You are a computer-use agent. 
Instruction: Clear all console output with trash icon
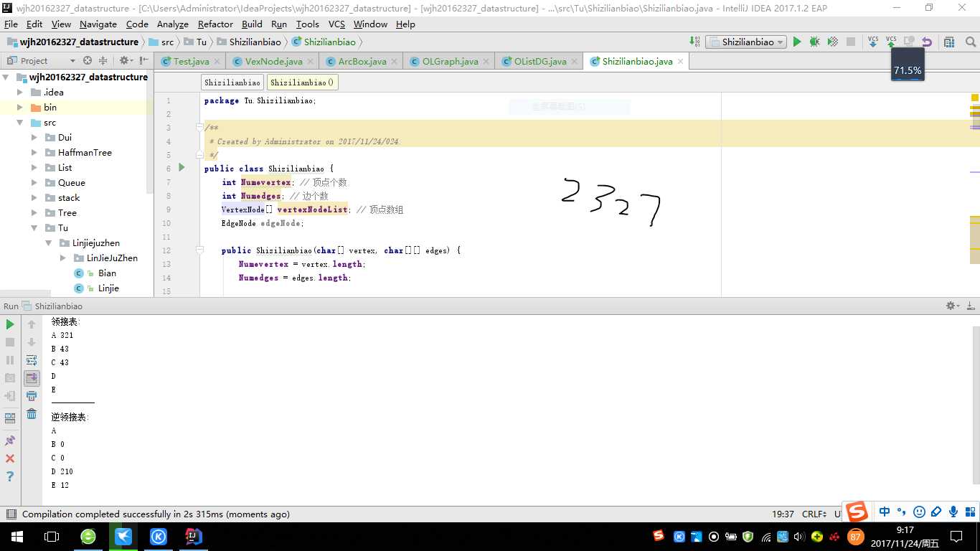coord(32,414)
